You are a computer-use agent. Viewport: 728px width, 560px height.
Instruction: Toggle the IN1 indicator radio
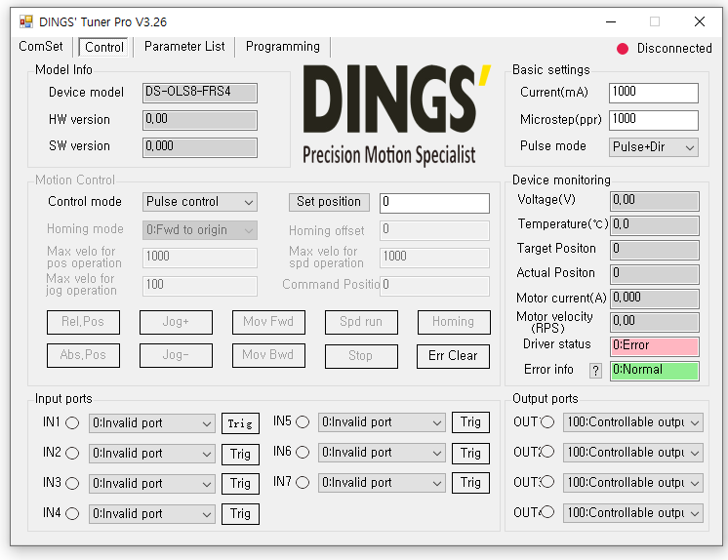pyautogui.click(x=72, y=423)
